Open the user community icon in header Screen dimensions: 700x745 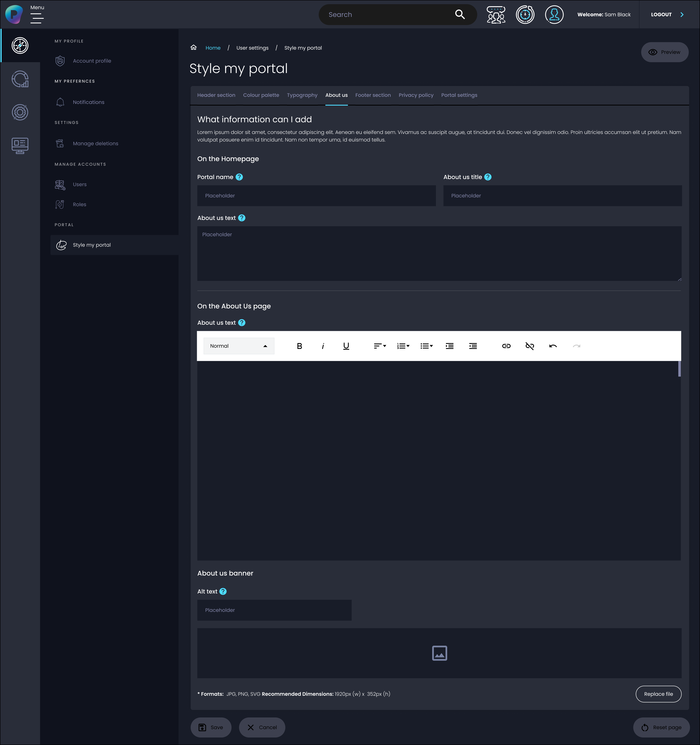[x=496, y=15]
